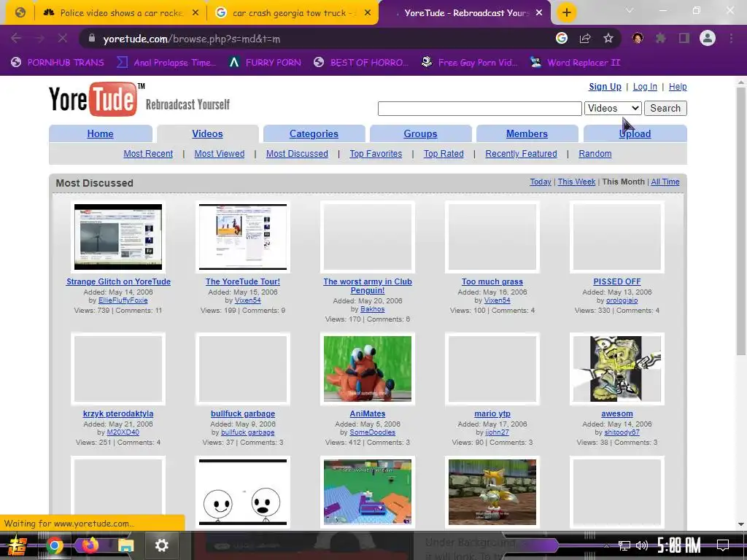Go back using the browser back arrow
Screen dimensions: 747x560
16,38
